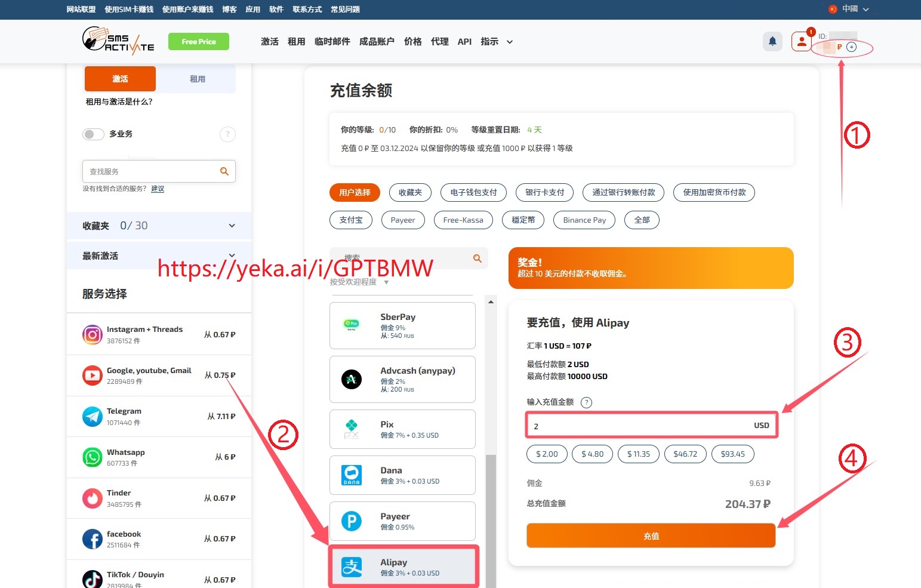This screenshot has height=588, width=921.
Task: Click the SberPay logo icon
Action: coord(352,325)
